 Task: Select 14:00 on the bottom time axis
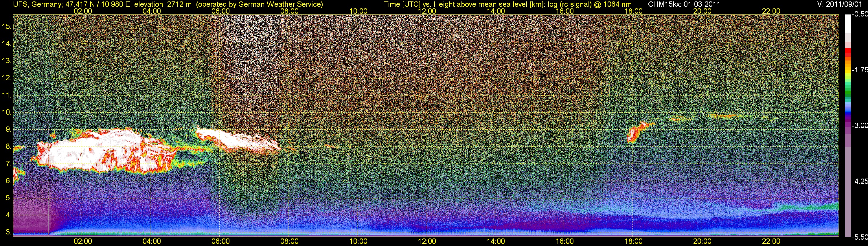[x=496, y=241]
